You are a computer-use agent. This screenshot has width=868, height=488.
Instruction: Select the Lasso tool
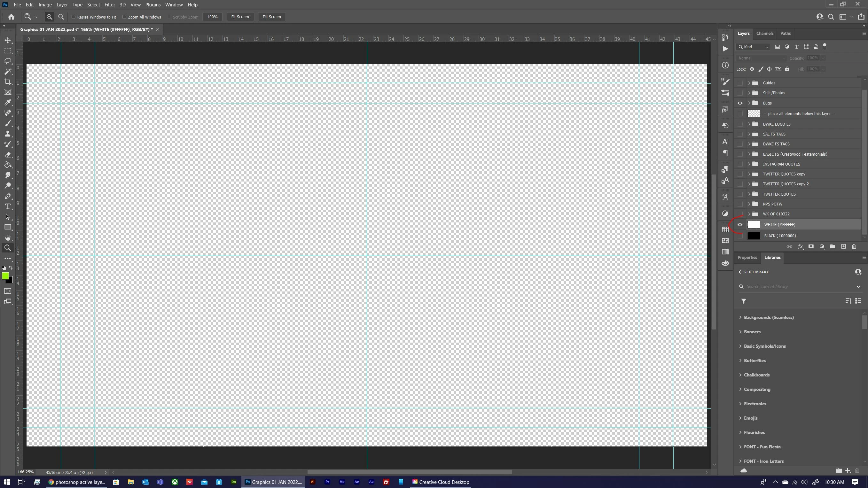click(x=8, y=61)
